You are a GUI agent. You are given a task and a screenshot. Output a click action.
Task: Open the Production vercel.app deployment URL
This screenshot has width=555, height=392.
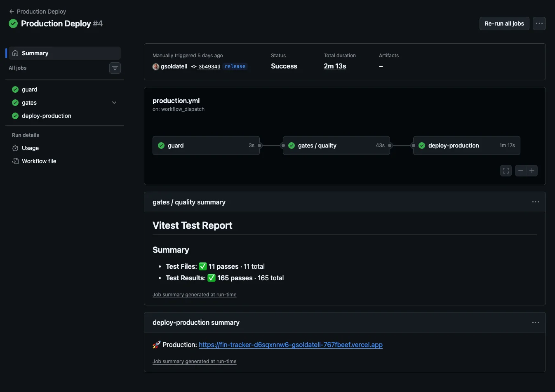pos(291,345)
